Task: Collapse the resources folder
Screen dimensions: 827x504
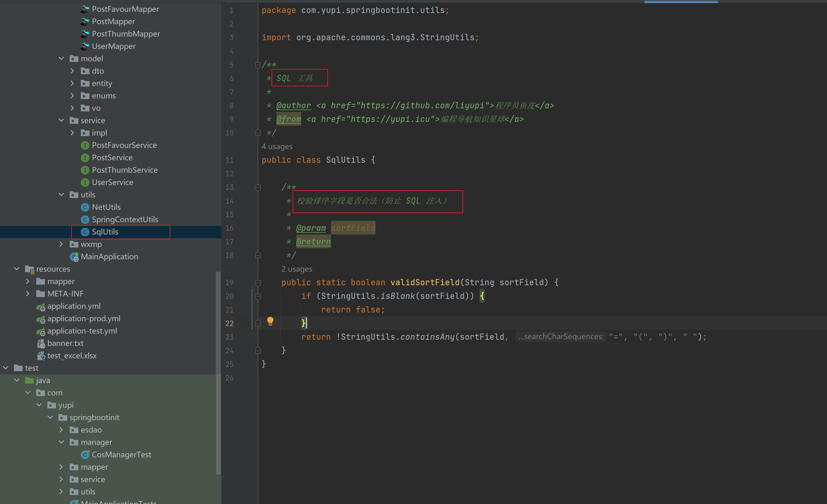Action: (16, 269)
